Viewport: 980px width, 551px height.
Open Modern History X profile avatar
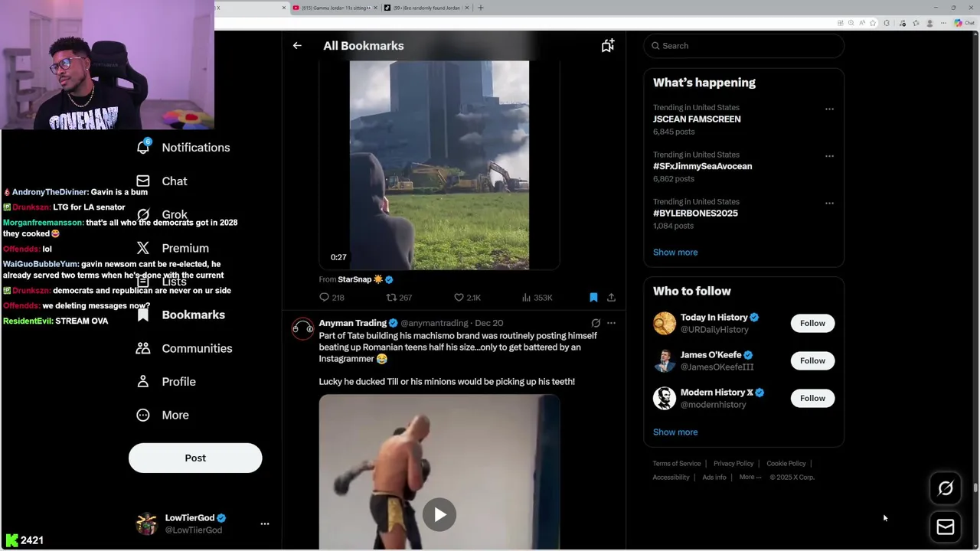pyautogui.click(x=665, y=398)
